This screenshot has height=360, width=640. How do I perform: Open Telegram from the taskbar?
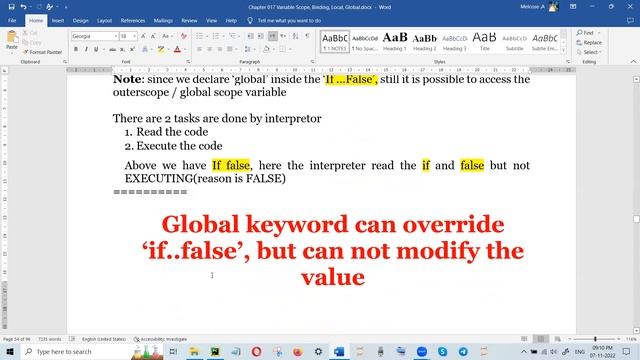(463, 351)
